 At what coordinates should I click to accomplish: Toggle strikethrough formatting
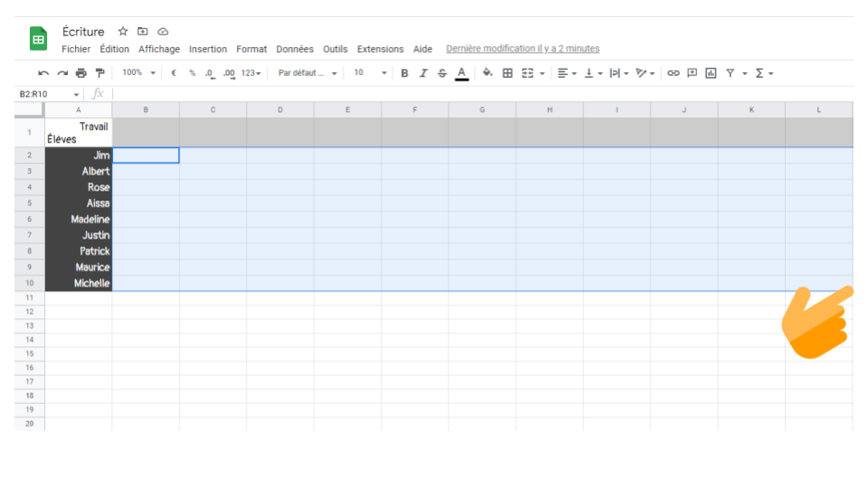pos(442,73)
